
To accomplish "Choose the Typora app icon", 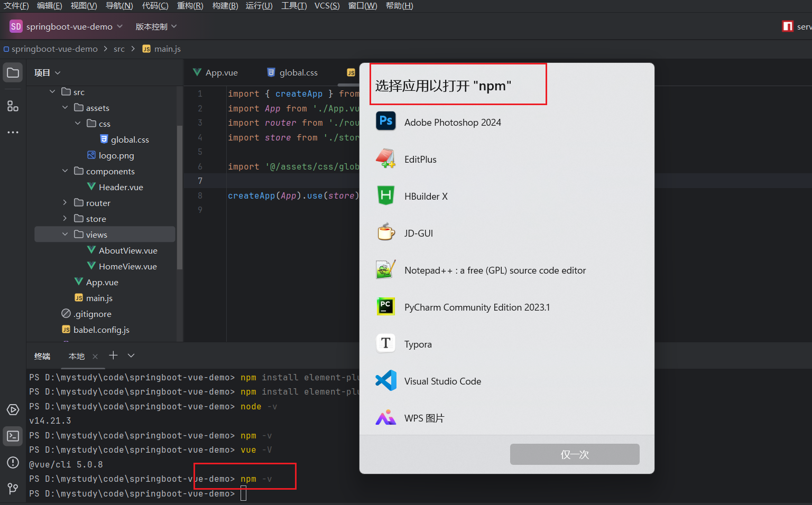I will [386, 343].
